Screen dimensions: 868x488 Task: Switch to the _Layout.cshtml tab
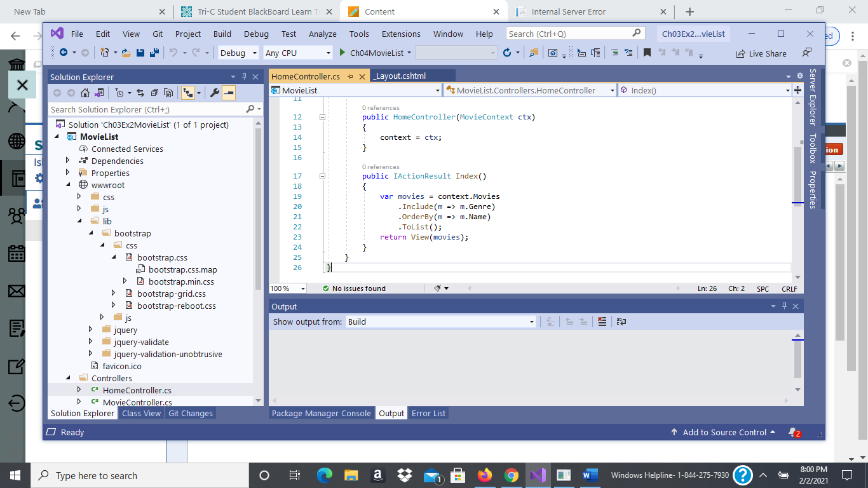coord(400,76)
